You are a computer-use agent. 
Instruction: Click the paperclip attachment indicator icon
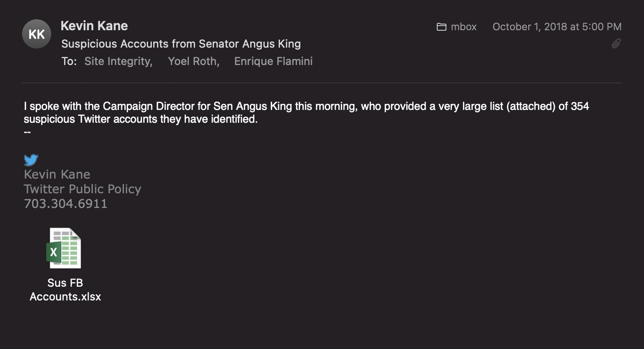(616, 44)
